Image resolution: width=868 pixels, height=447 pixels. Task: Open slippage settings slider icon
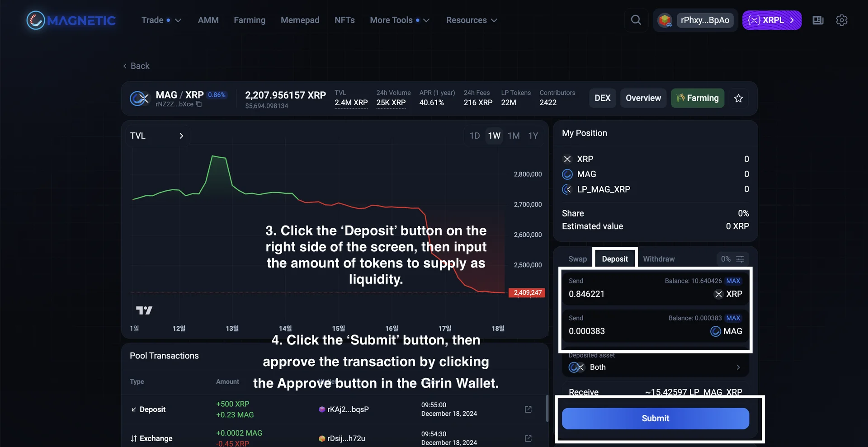pyautogui.click(x=740, y=259)
